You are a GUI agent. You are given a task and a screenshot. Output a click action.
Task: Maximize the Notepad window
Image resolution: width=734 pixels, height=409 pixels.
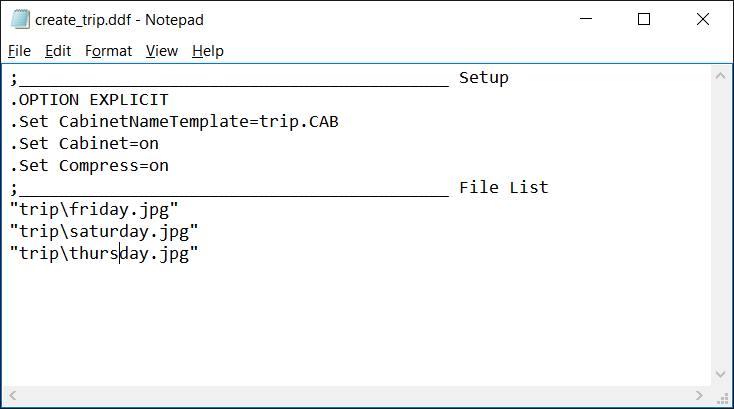tap(644, 19)
